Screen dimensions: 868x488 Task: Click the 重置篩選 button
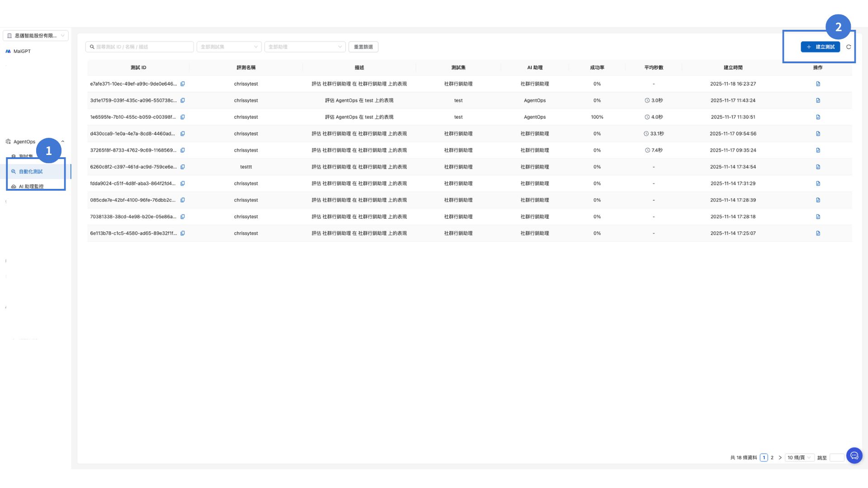pyautogui.click(x=363, y=47)
